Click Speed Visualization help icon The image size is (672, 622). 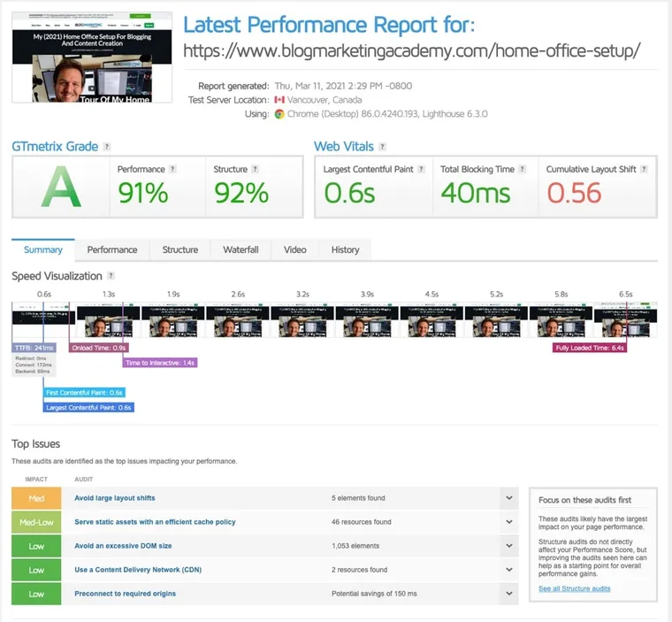[x=111, y=276]
